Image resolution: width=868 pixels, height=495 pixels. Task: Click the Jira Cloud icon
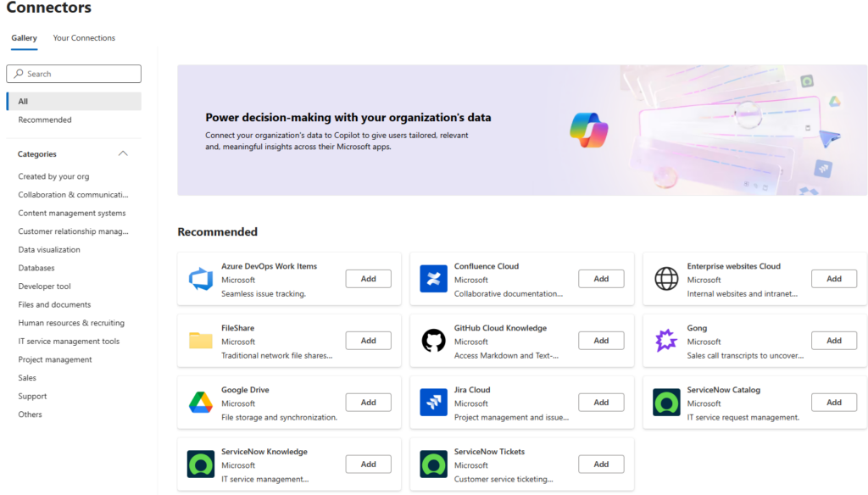[x=433, y=402]
